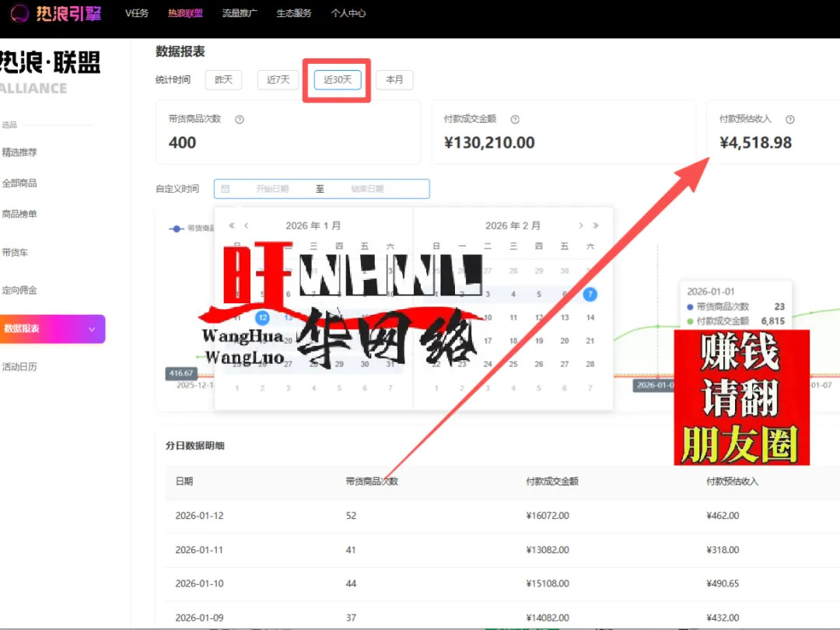Image resolution: width=840 pixels, height=630 pixels.
Task: Open 全部商品 in the sidebar
Action: 19,184
